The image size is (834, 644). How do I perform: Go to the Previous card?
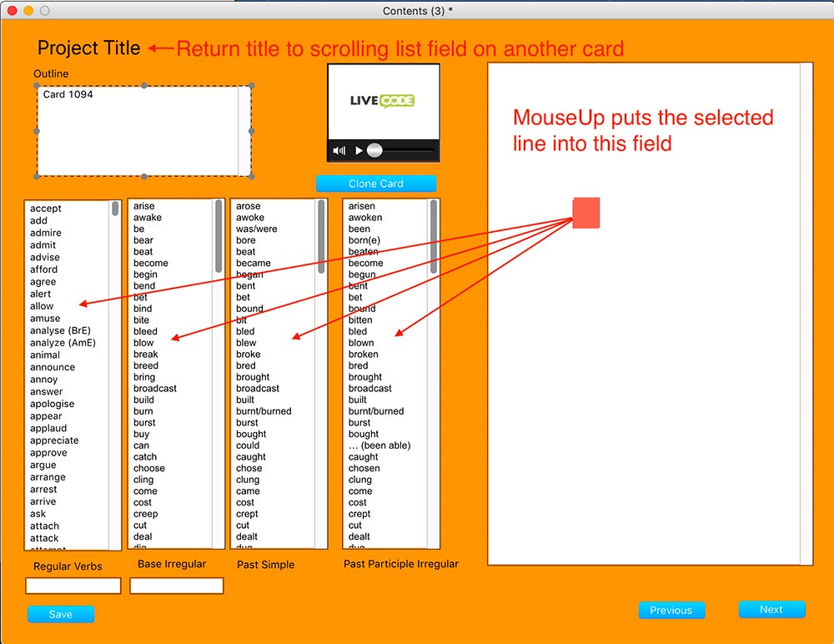point(671,610)
